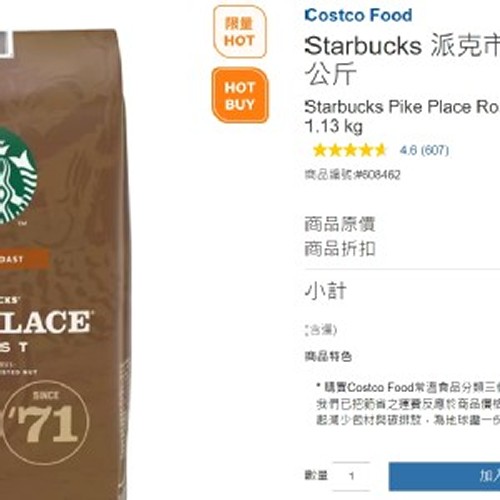Click the 商品原價 original price label
Viewport: 500px width, 500px height.
(x=340, y=224)
